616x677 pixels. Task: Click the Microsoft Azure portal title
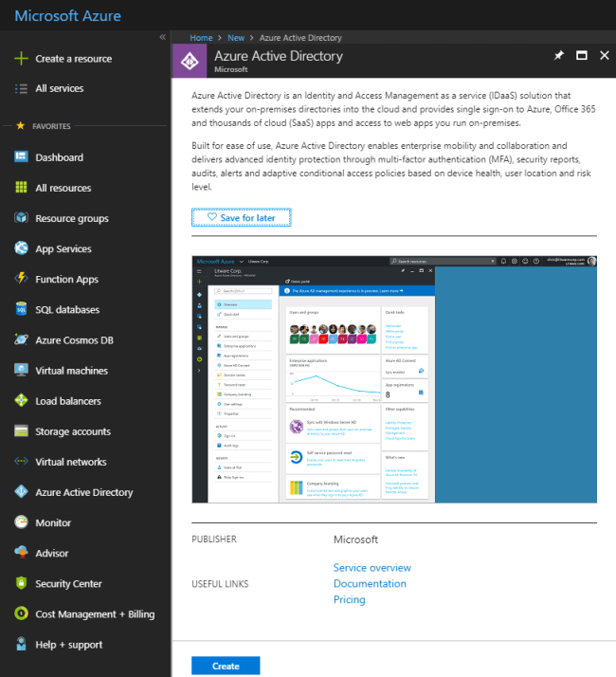click(68, 16)
